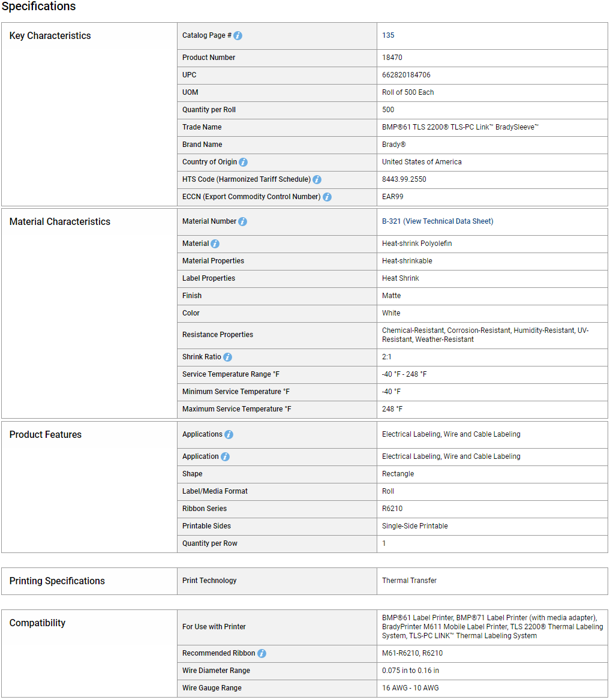Viewport: 616px width, 700px height.
Task: Click the product number 18470 value
Action: point(392,58)
